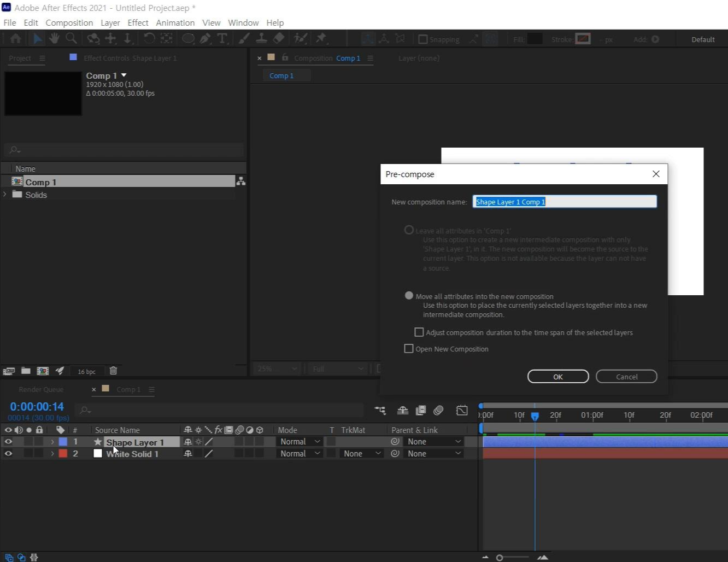728x562 pixels.
Task: Open the Effect menu
Action: tap(138, 22)
